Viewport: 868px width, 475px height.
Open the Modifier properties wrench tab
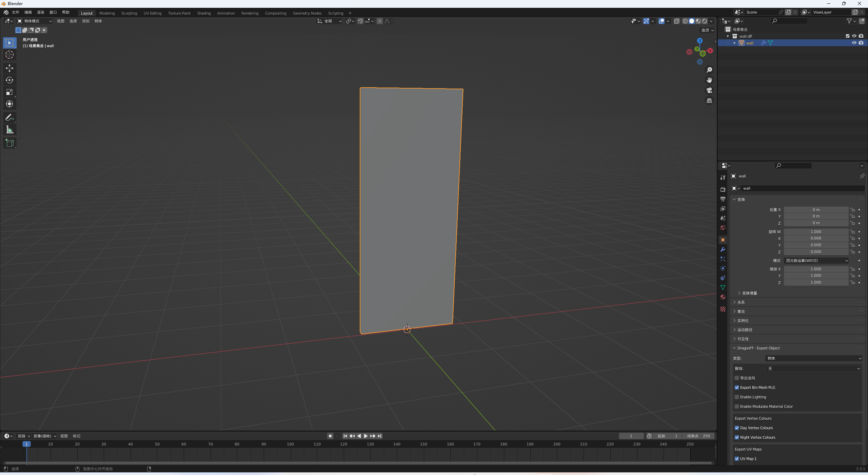click(x=723, y=249)
